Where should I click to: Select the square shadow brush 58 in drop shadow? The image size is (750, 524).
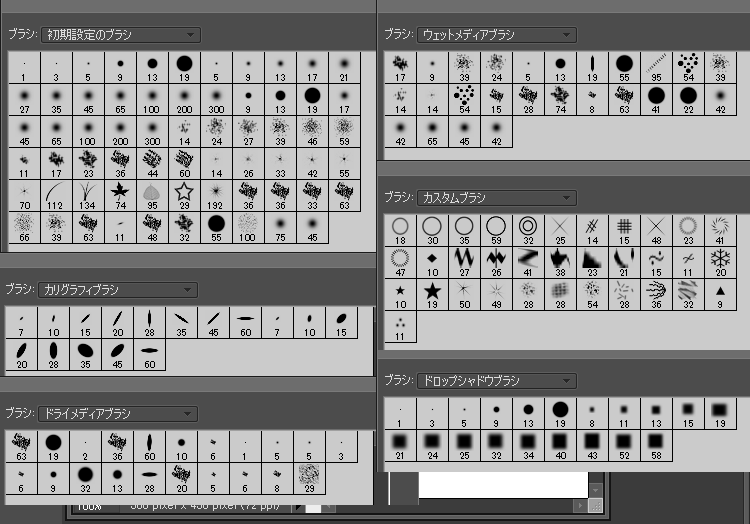[656, 446]
